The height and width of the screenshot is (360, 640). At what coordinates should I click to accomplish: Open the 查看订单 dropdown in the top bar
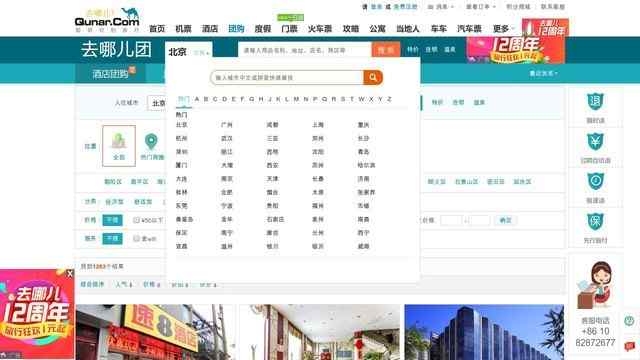pyautogui.click(x=481, y=7)
